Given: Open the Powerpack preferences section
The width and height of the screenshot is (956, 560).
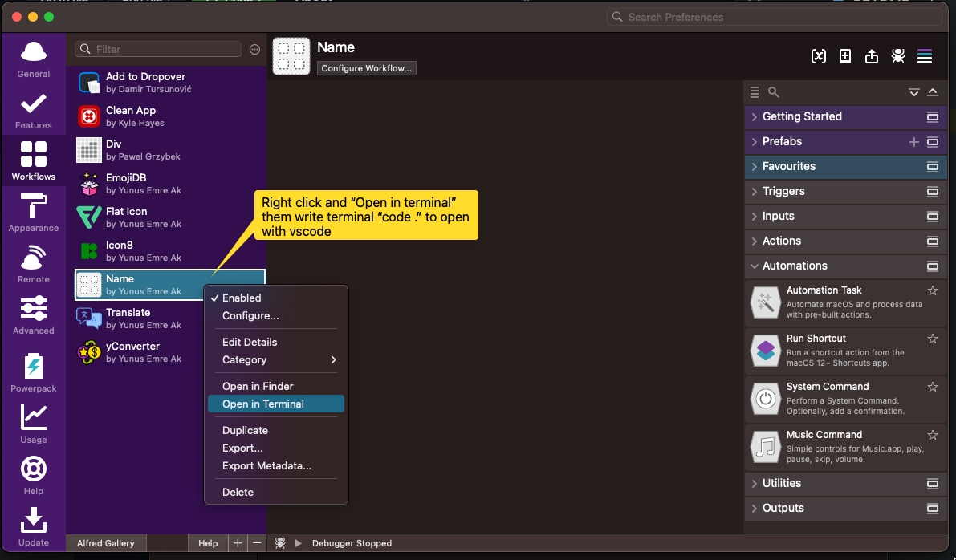Looking at the screenshot, I should (33, 372).
